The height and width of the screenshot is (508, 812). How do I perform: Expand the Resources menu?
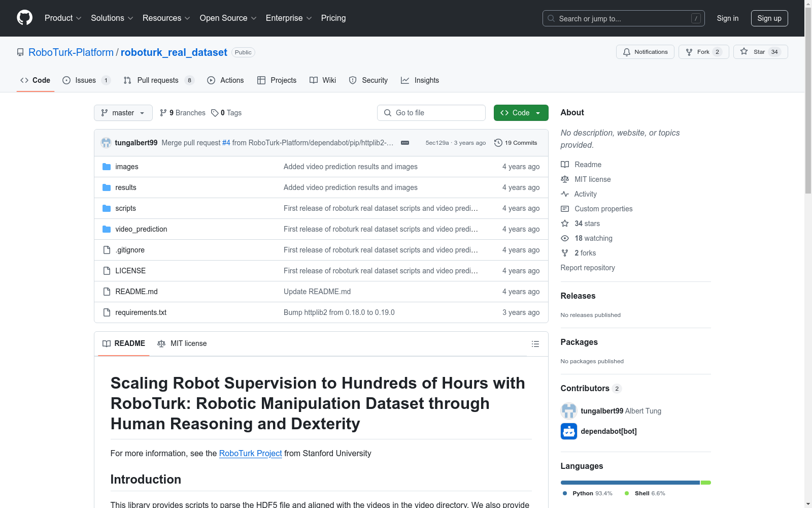[166, 18]
